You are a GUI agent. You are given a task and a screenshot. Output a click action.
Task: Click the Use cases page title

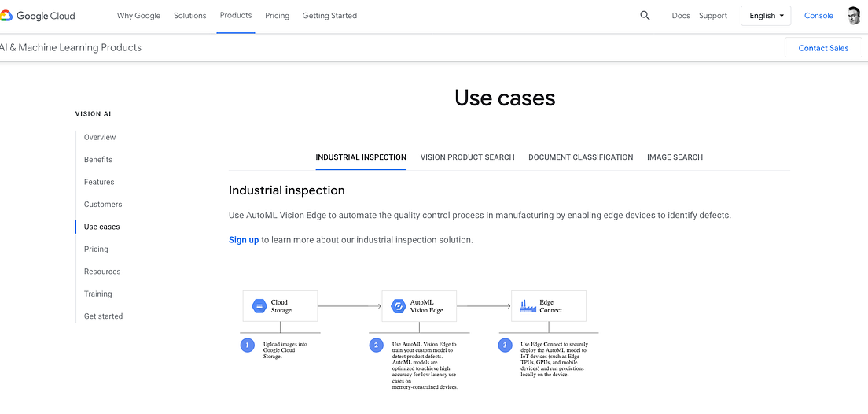(x=505, y=98)
